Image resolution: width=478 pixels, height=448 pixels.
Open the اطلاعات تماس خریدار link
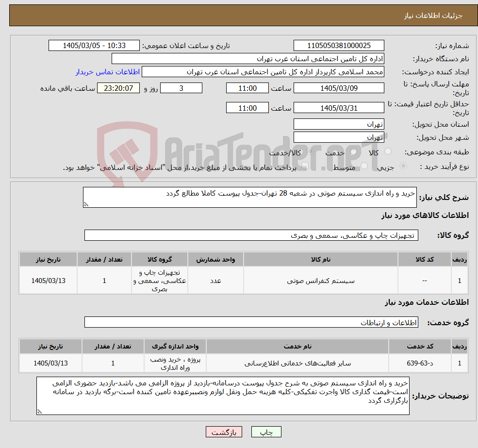click(108, 72)
